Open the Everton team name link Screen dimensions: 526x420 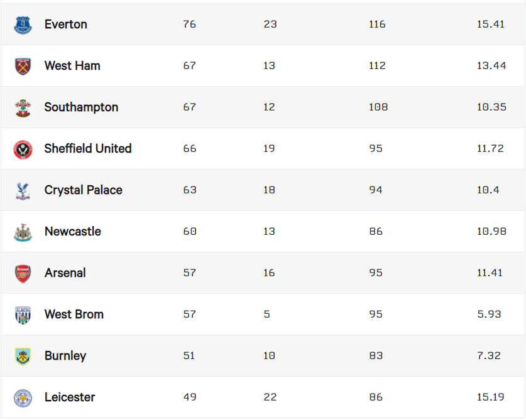66,24
